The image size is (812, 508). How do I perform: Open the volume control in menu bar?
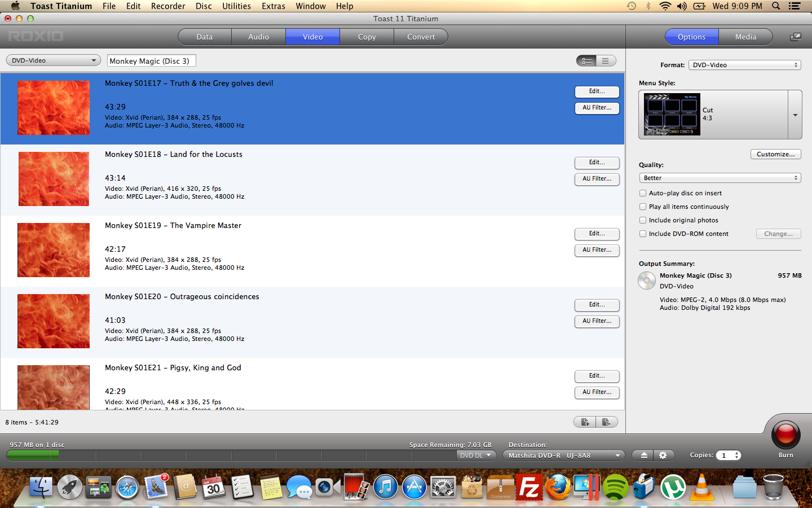pos(682,6)
